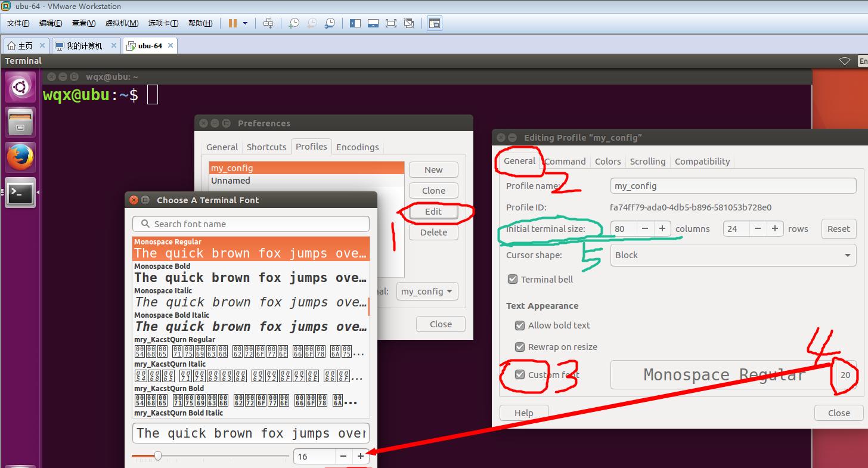Click the Delete profile button
The image size is (868, 468).
coord(433,233)
